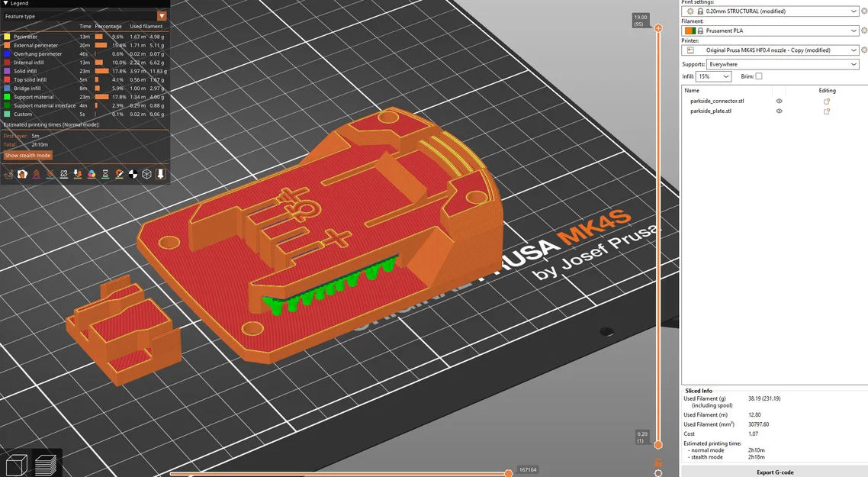Click Show stealth mode button

(27, 156)
